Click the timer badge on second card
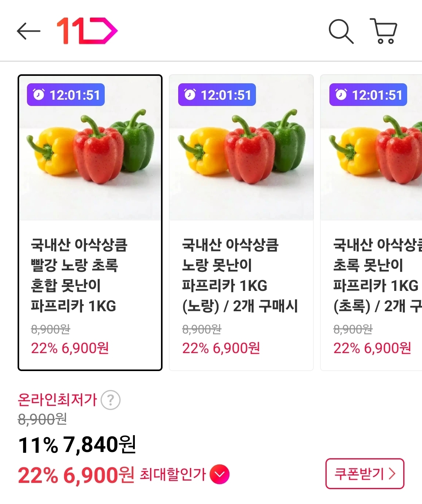 pyautogui.click(x=217, y=95)
